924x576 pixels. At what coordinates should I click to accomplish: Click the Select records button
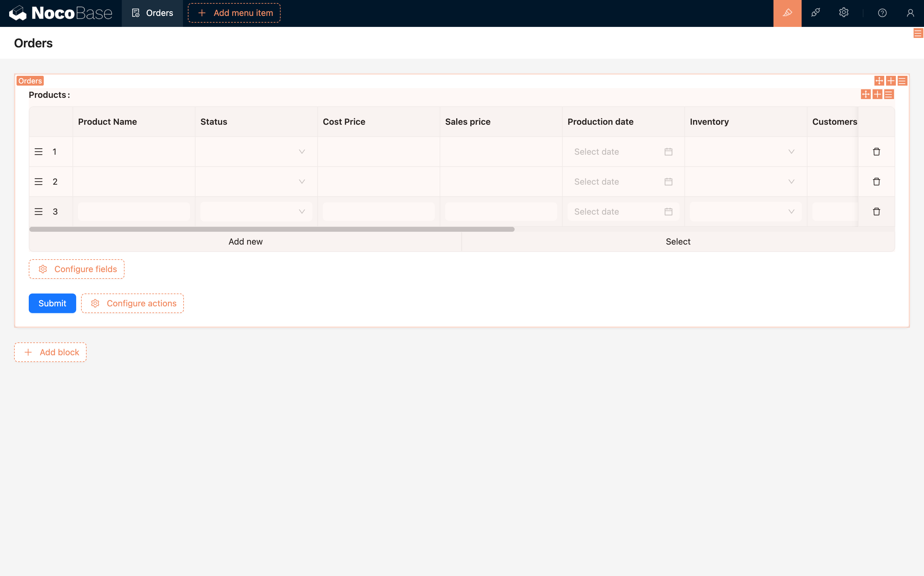point(678,242)
